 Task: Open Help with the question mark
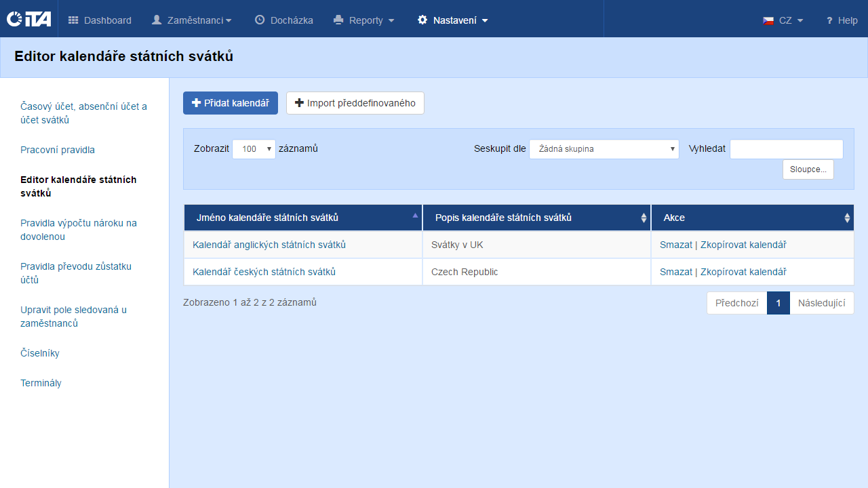842,20
